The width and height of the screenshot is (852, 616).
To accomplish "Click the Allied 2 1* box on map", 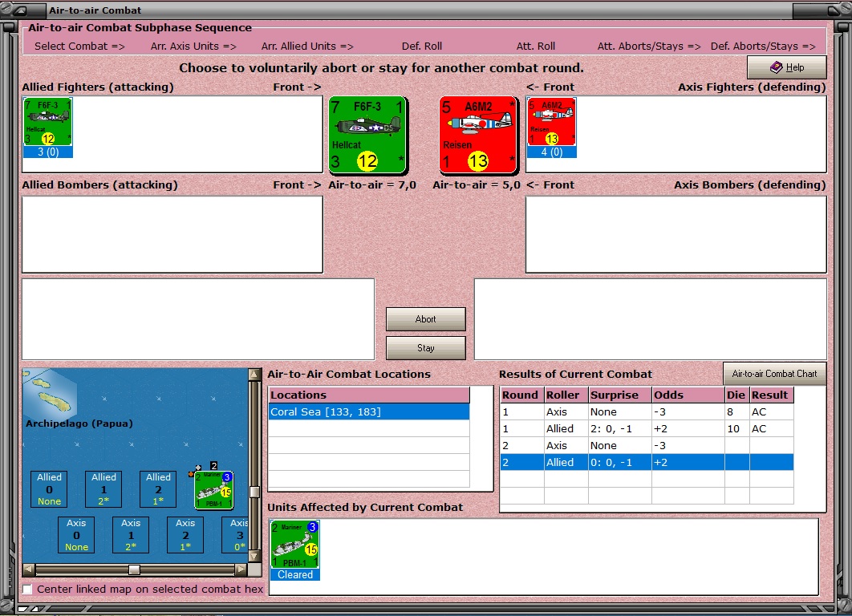I will click(x=158, y=489).
